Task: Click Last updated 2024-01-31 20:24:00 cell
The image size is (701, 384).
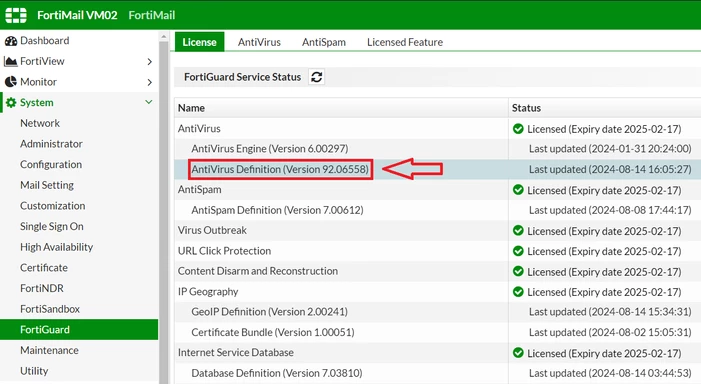Action: pos(610,148)
